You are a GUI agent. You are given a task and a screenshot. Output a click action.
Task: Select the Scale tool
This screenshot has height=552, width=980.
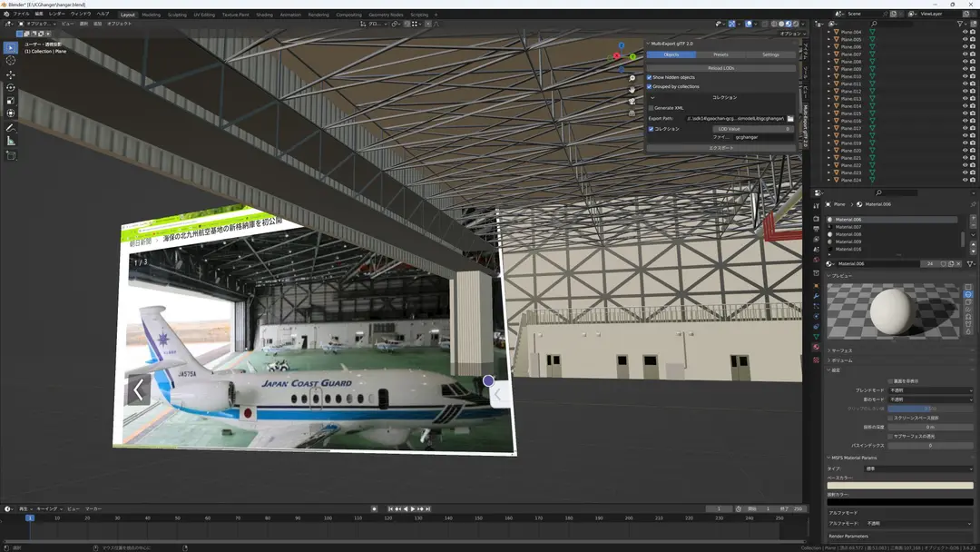pos(11,101)
